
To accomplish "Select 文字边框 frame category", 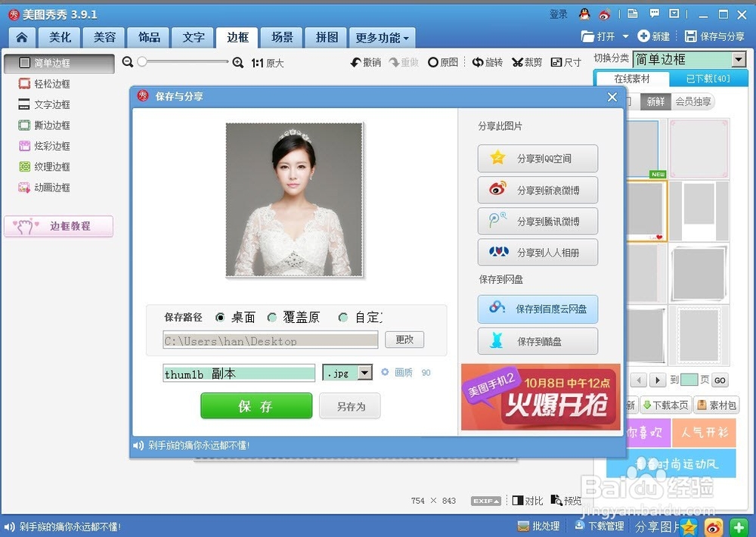I will (45, 104).
